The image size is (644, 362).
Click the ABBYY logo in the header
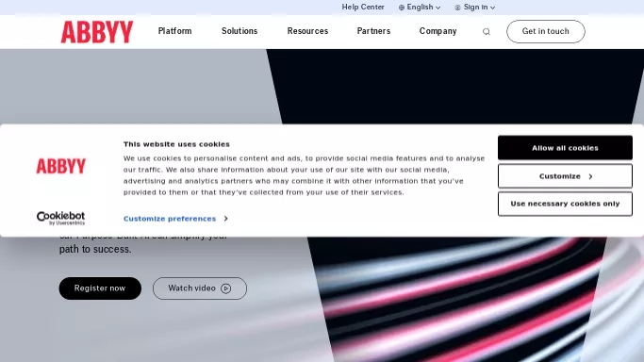click(x=97, y=32)
